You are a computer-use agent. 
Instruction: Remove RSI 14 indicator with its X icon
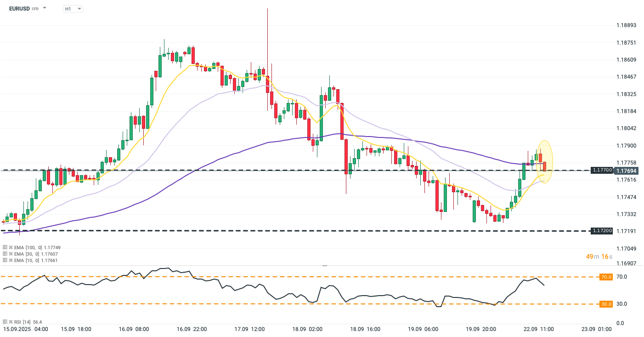tap(10, 322)
